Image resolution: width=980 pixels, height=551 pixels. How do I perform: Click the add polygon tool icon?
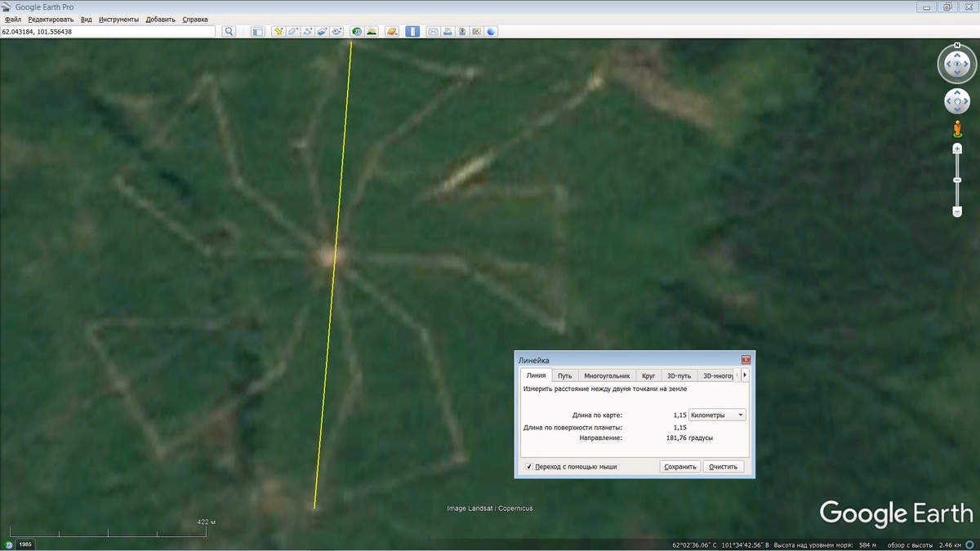[x=293, y=32]
